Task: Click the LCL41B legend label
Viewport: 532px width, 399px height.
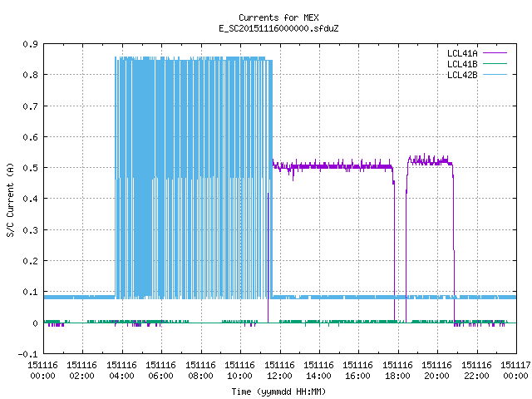Action: coord(462,64)
